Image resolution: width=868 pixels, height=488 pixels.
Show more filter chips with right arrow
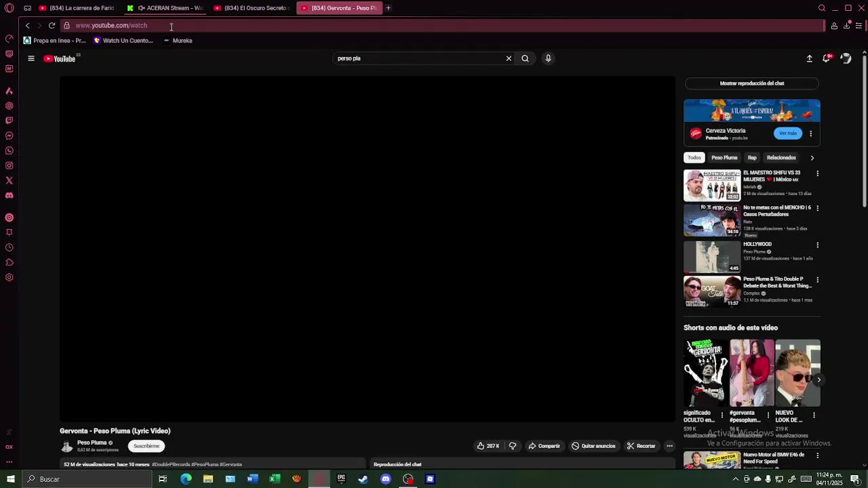click(x=812, y=158)
